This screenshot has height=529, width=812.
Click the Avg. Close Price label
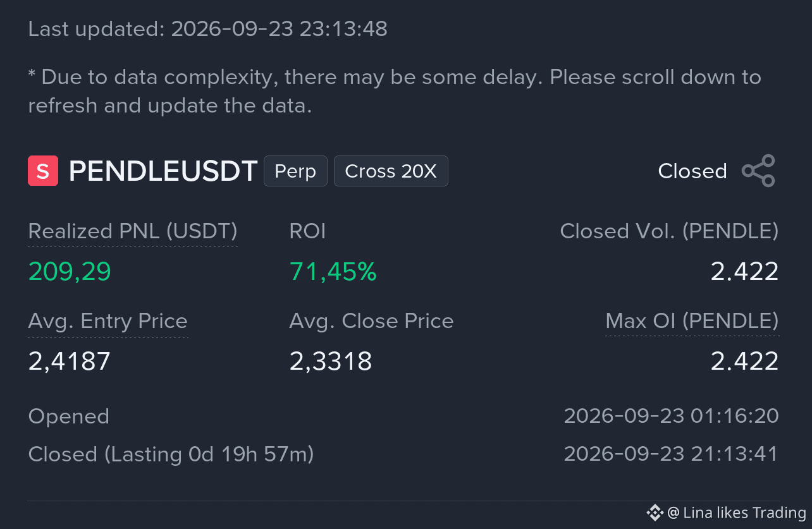point(372,321)
